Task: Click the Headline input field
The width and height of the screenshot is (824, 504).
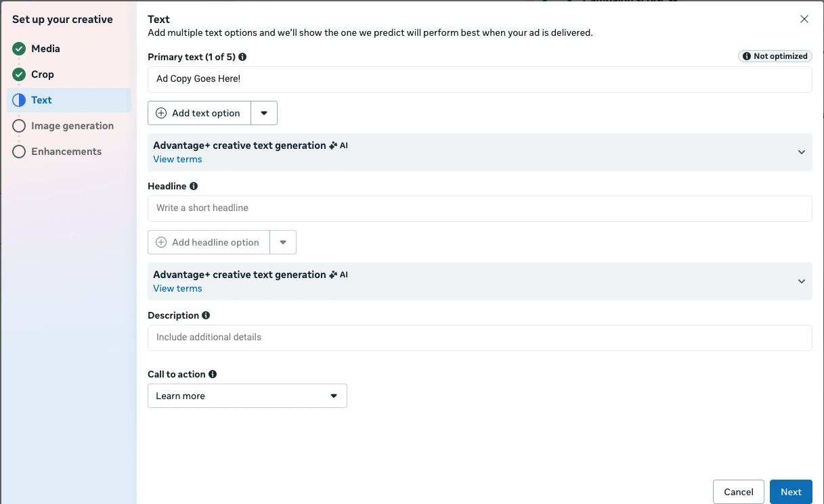Action: click(479, 208)
